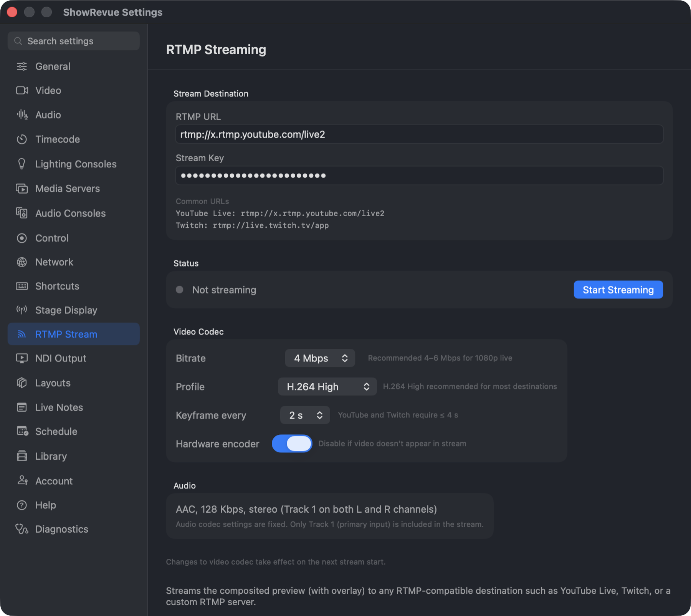
Task: Click the Not streaming status label
Action: pos(224,290)
